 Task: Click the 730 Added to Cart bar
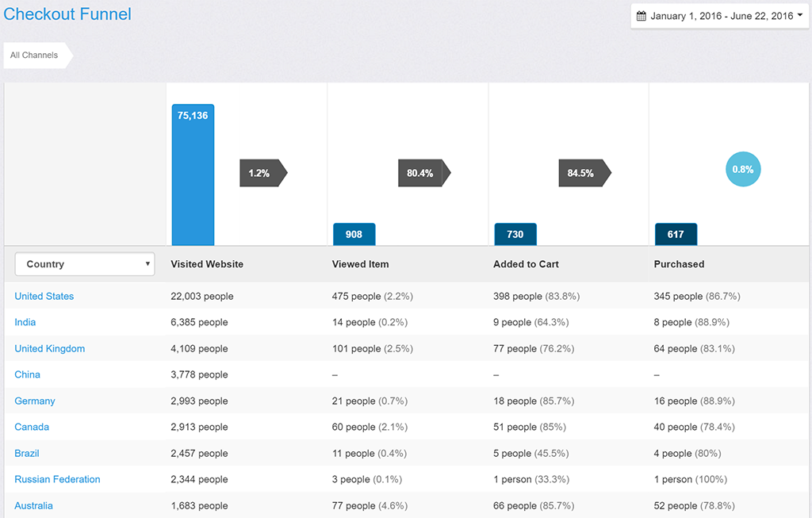coord(515,234)
